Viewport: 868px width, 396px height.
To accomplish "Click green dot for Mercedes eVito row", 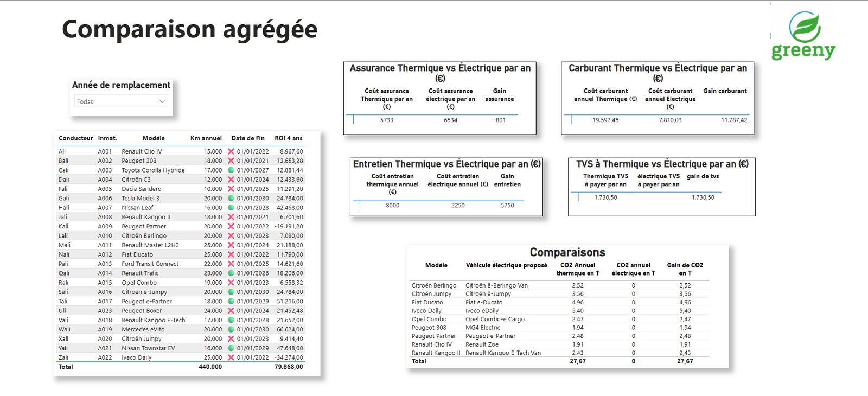I will [231, 329].
